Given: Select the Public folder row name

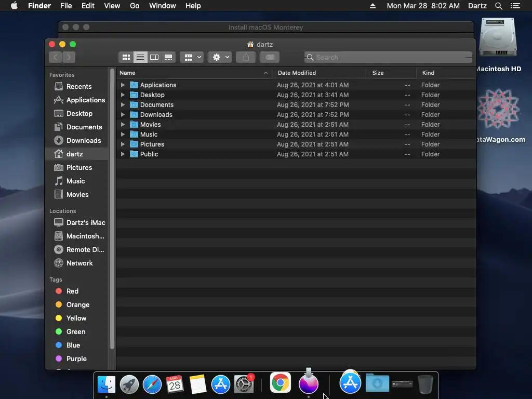Looking at the screenshot, I should [149, 154].
